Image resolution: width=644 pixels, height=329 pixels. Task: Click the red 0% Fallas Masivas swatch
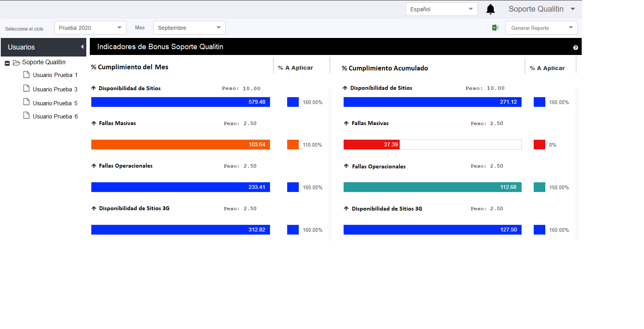[x=539, y=145]
